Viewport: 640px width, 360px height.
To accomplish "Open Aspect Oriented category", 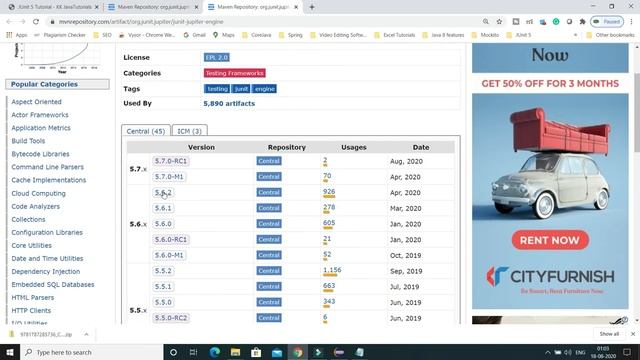I will (x=36, y=102).
